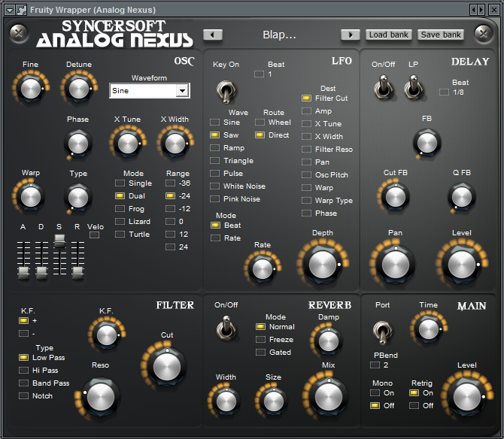Select the Sine LFO wave
The height and width of the screenshot is (439, 504).
click(x=225, y=123)
